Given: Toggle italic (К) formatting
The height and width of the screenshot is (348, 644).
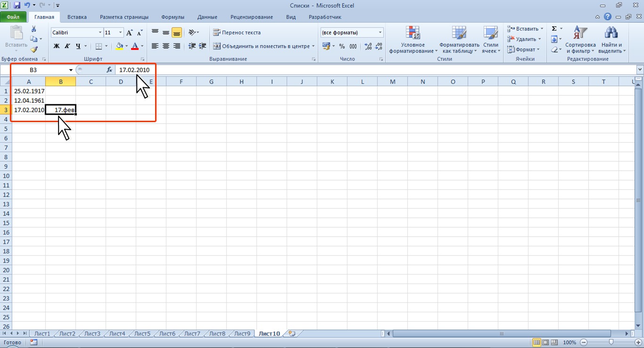Looking at the screenshot, I should tap(67, 46).
